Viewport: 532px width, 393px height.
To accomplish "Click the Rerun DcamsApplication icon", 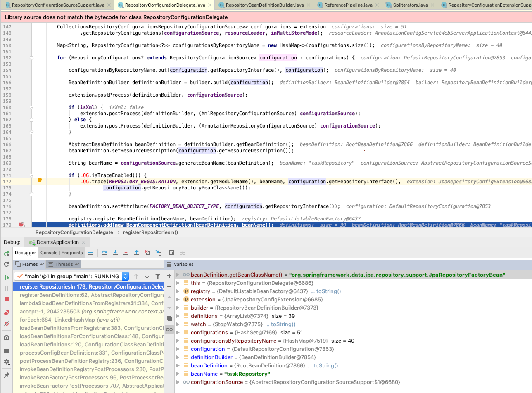I will coord(6,253).
